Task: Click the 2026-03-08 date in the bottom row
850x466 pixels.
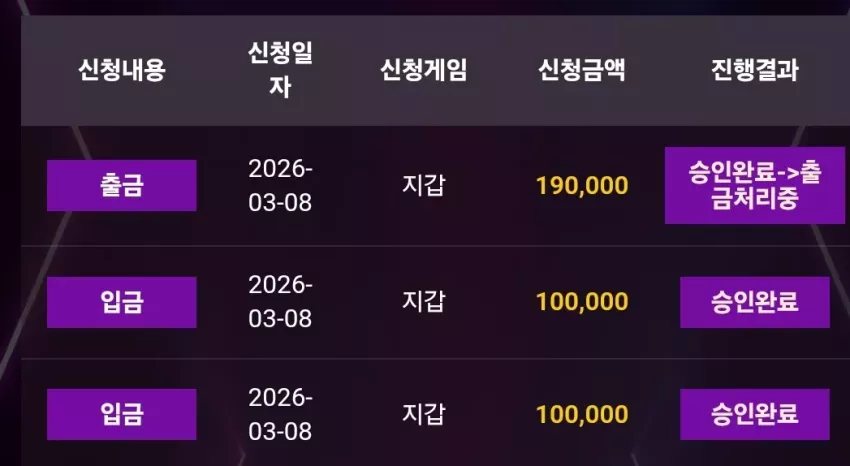Action: point(280,415)
